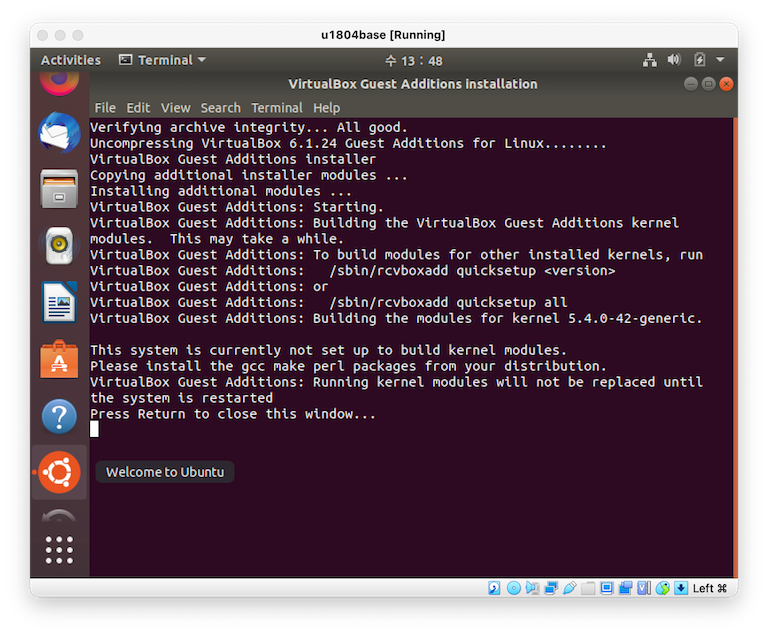Open the File menu in terminal

click(105, 108)
